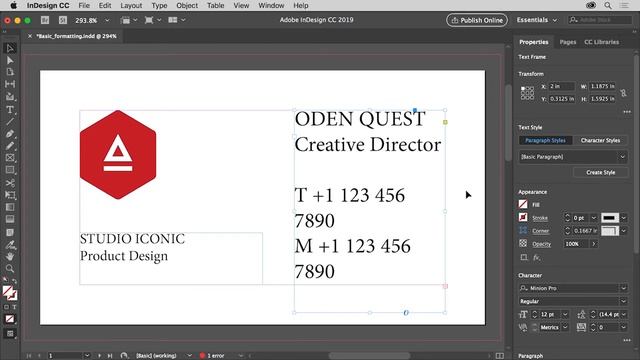Swap fill and stroke arrows

[x=14, y=281]
